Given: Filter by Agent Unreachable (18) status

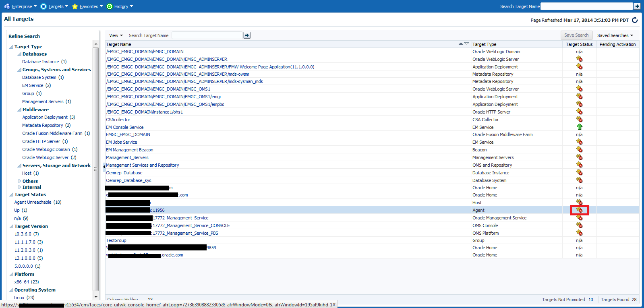Looking at the screenshot, I should coord(38,202).
